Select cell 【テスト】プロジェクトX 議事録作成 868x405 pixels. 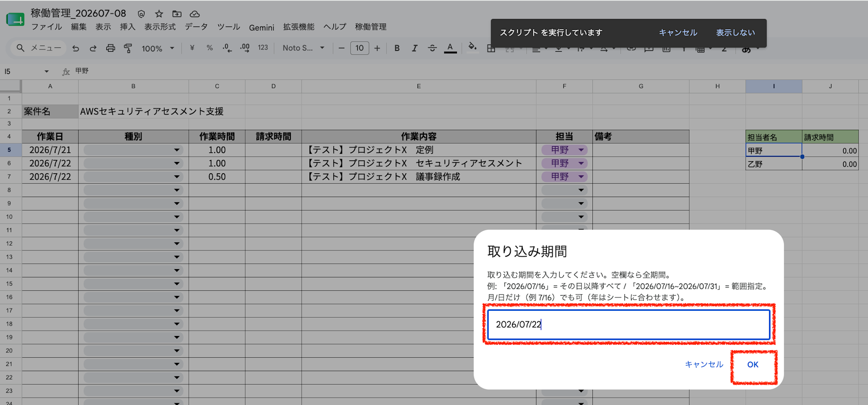[x=419, y=177]
